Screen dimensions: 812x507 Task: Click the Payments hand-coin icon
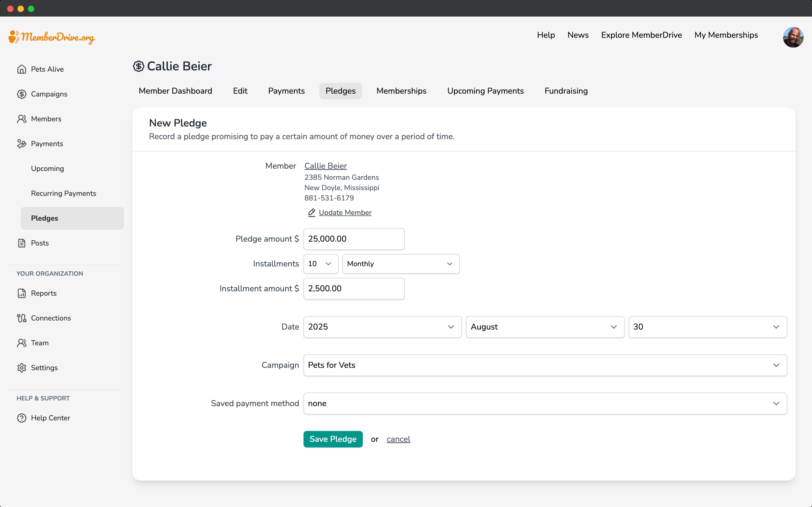click(22, 144)
